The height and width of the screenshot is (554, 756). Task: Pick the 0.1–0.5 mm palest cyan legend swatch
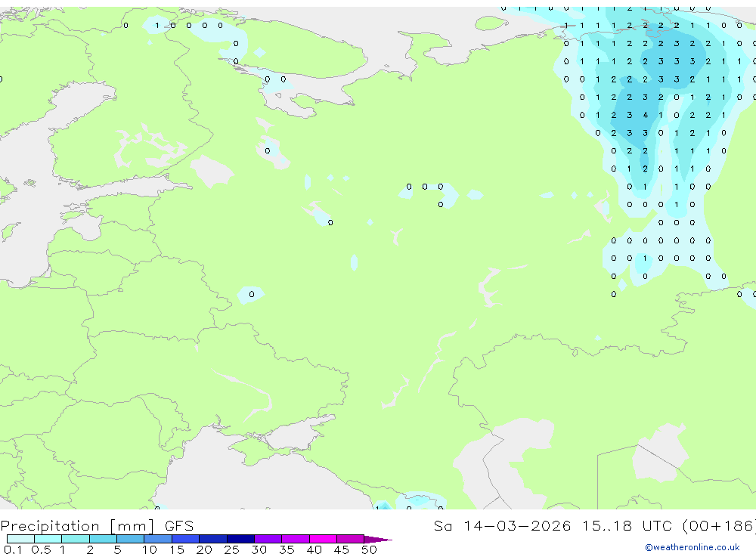coord(20,539)
